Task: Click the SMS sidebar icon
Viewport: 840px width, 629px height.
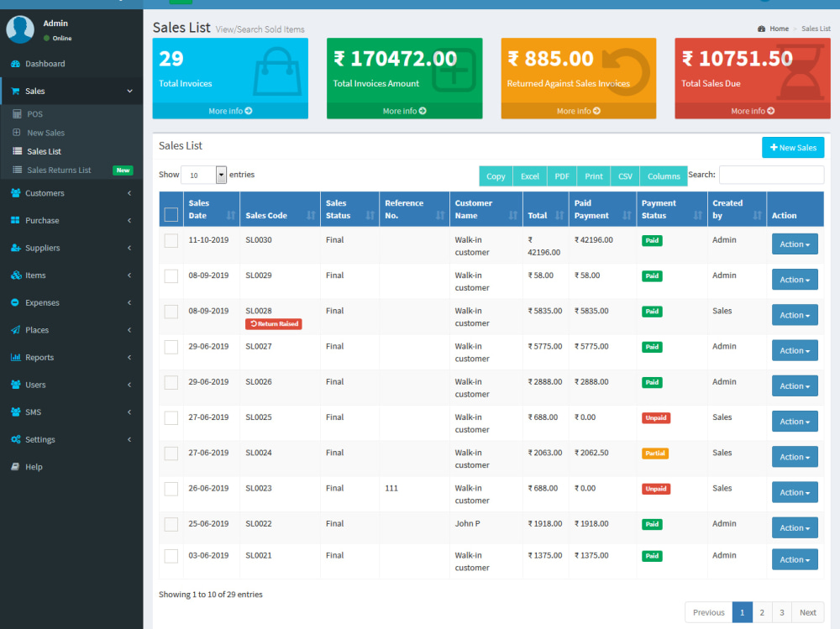Action: pyautogui.click(x=15, y=411)
